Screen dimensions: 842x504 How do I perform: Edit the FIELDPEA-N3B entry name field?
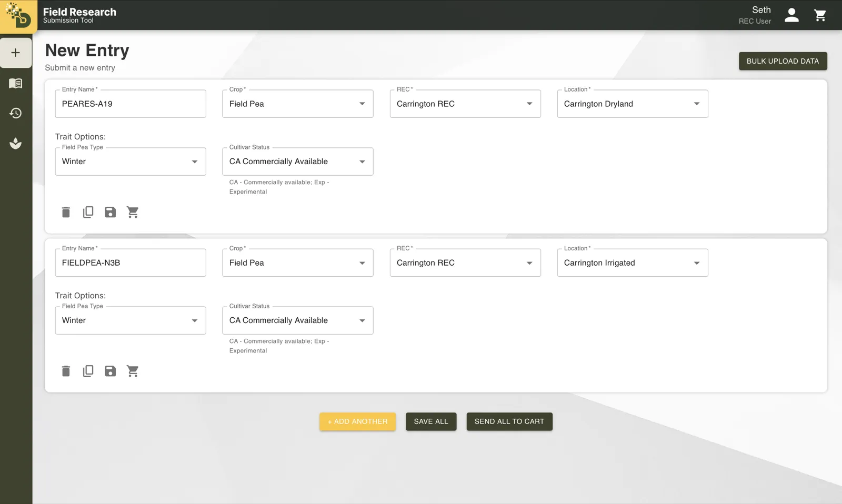(131, 263)
